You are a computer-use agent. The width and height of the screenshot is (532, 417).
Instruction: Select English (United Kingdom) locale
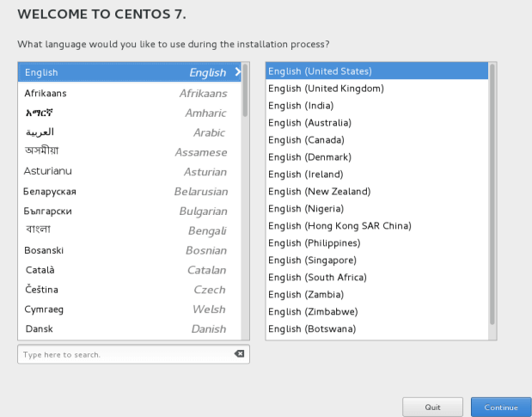click(376, 88)
